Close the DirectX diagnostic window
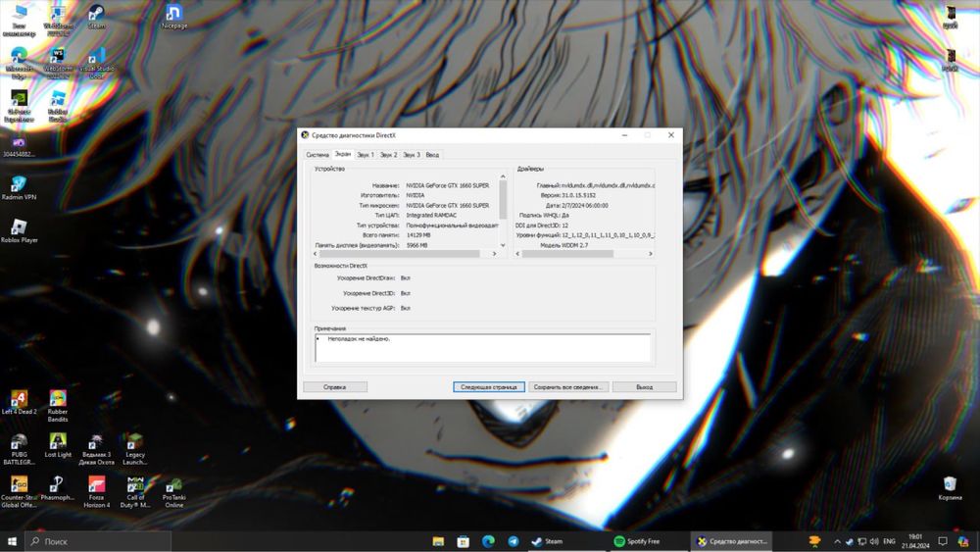Viewport: 980px width, 552px height. click(x=671, y=135)
